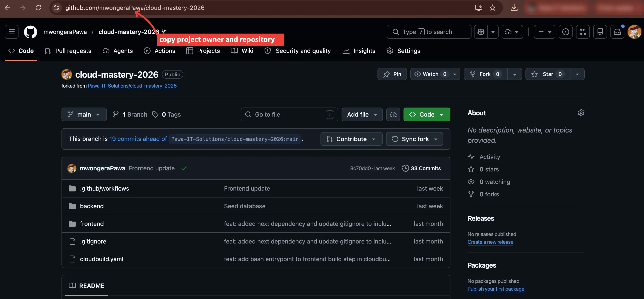Open the 19 commits ahead of link

pyautogui.click(x=138, y=139)
